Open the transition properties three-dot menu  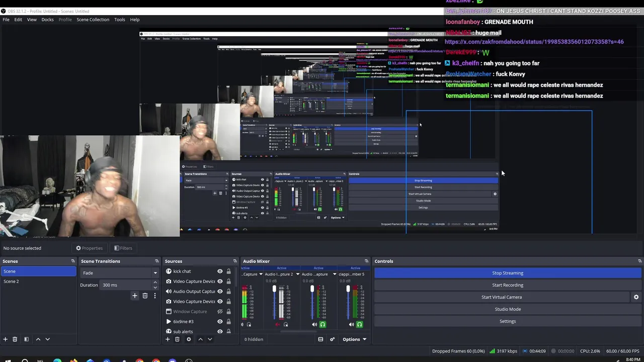[x=155, y=296]
